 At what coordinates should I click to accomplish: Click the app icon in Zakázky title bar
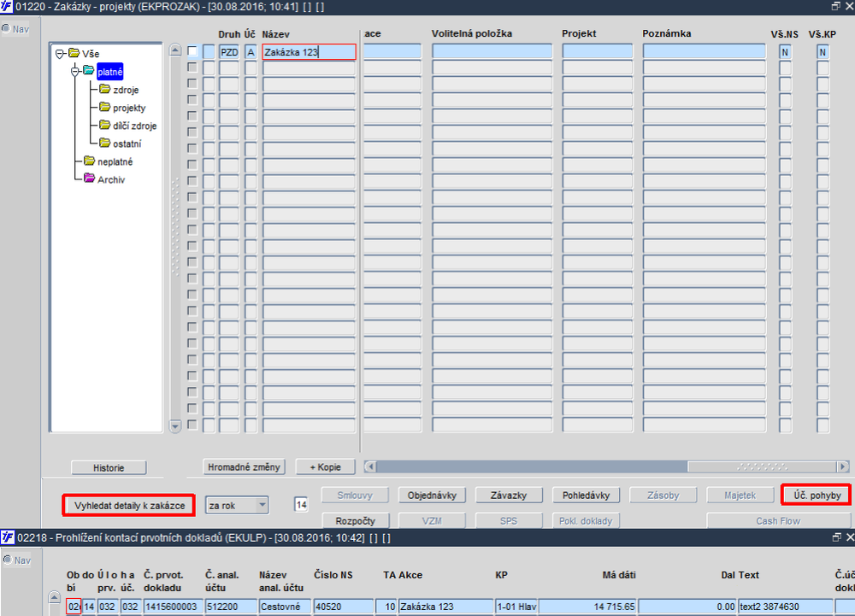coord(7,7)
